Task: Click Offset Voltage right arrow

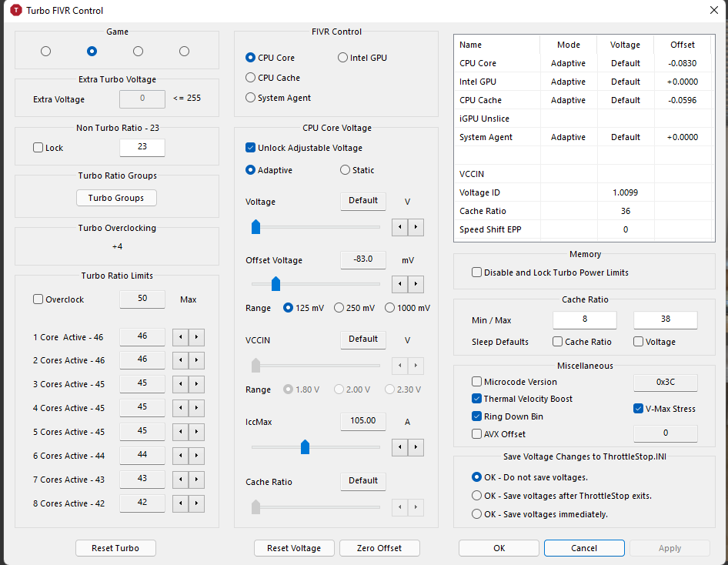Action: [x=416, y=284]
